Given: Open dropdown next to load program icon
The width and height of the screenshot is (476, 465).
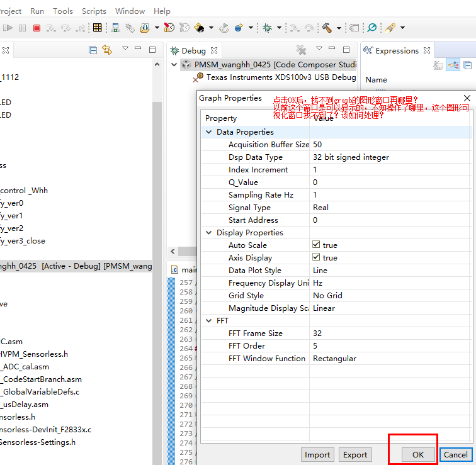Looking at the screenshot, I should (x=157, y=28).
